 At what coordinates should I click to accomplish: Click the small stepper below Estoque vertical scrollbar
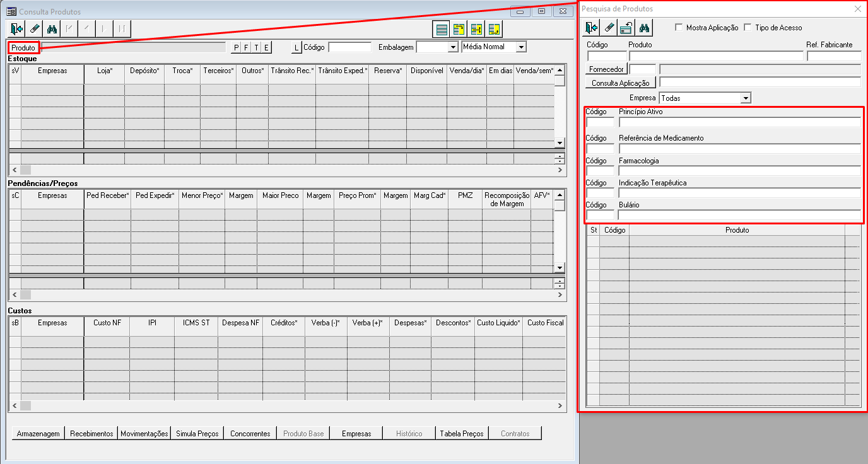[x=560, y=158]
